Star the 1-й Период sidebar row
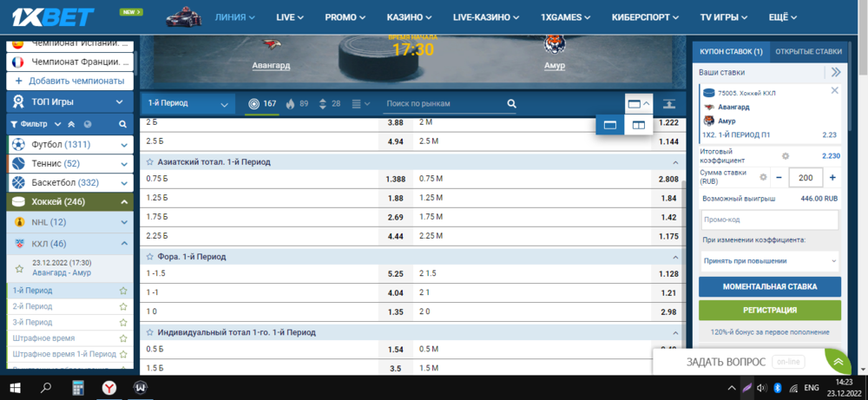This screenshot has width=868, height=400. click(x=123, y=291)
